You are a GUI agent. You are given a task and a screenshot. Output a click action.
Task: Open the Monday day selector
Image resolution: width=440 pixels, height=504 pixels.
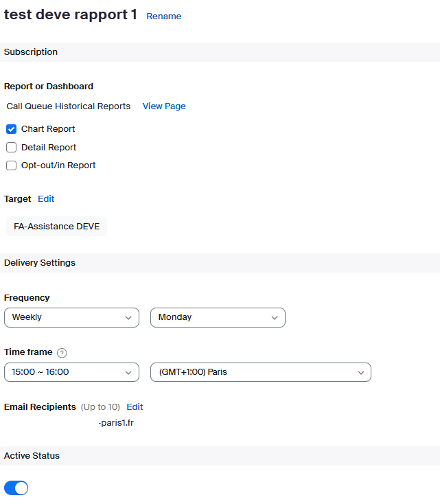click(218, 317)
